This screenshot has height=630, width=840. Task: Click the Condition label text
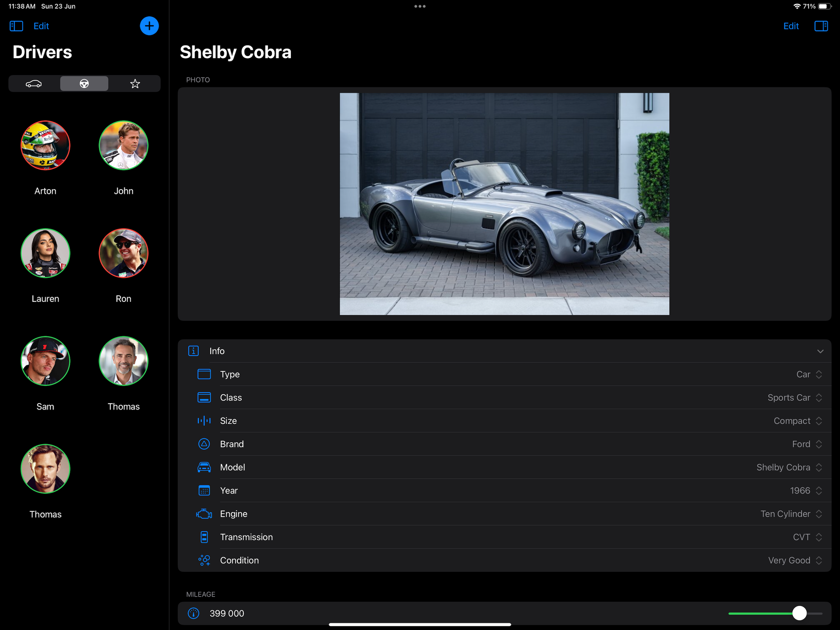[239, 560]
